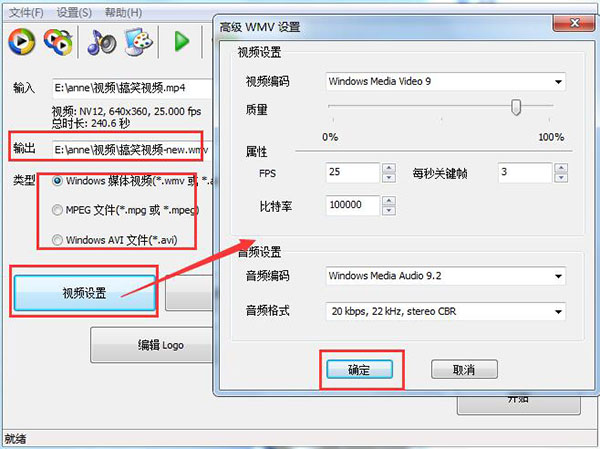Start conversion with the green play icon
The image size is (600, 449).
(x=181, y=41)
